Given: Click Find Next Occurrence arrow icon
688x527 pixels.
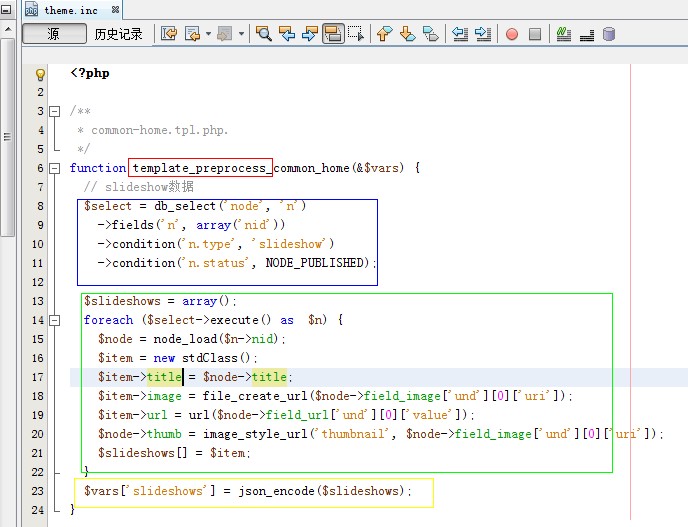Looking at the screenshot, I should click(310, 34).
